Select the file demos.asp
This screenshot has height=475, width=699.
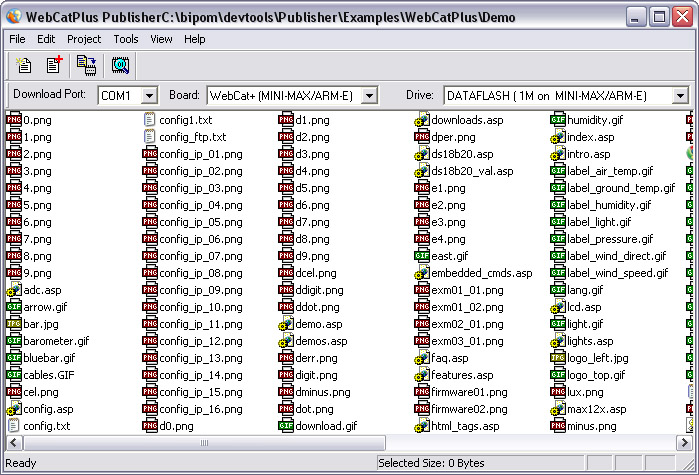tap(321, 341)
